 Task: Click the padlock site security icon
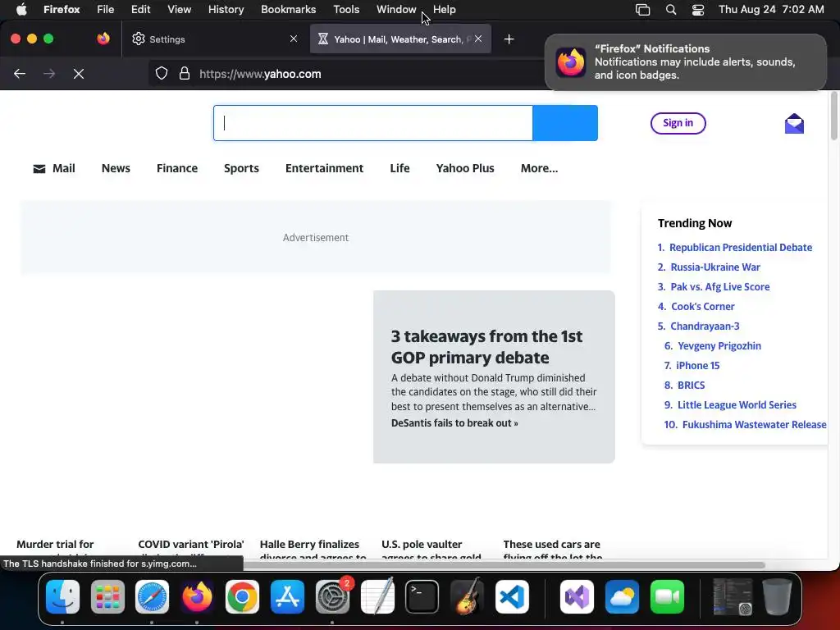[185, 74]
